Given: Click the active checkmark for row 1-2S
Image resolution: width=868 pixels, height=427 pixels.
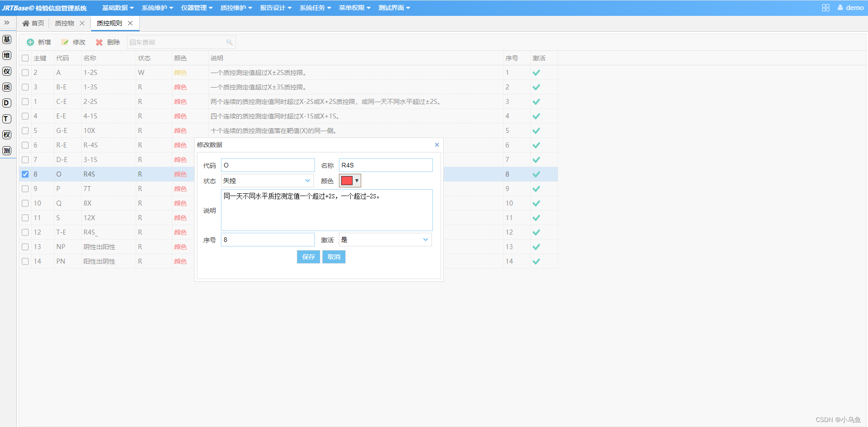Looking at the screenshot, I should coord(536,73).
